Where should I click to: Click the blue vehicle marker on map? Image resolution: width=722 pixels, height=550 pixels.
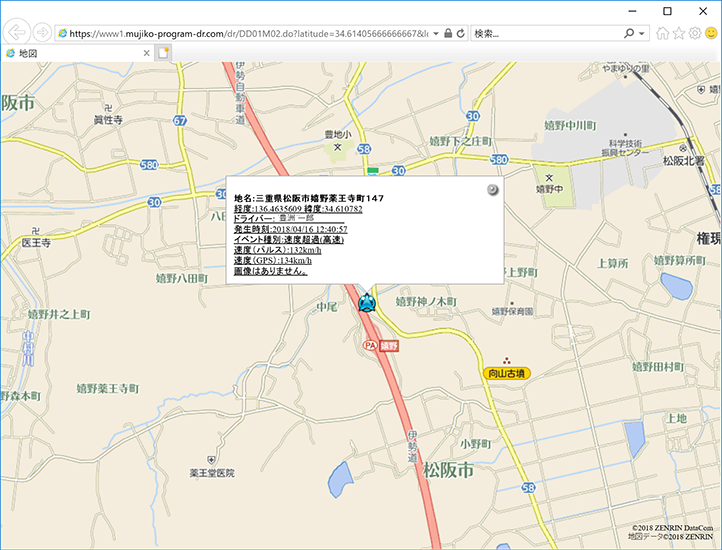tap(366, 303)
